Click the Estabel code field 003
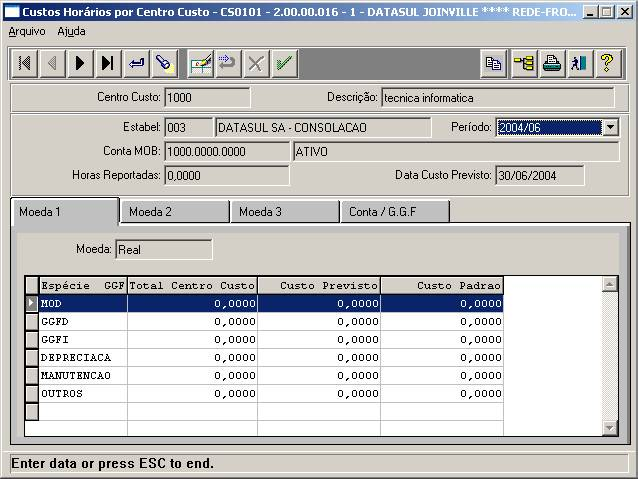This screenshot has width=638, height=479. point(188,127)
